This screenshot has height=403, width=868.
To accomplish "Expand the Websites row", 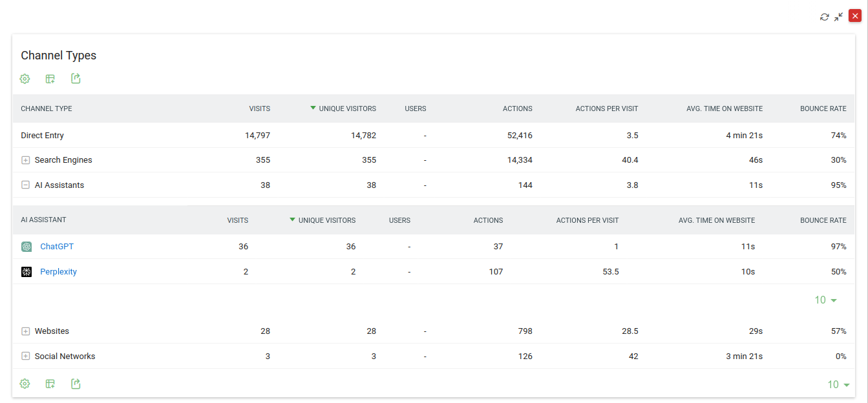I will [26, 331].
